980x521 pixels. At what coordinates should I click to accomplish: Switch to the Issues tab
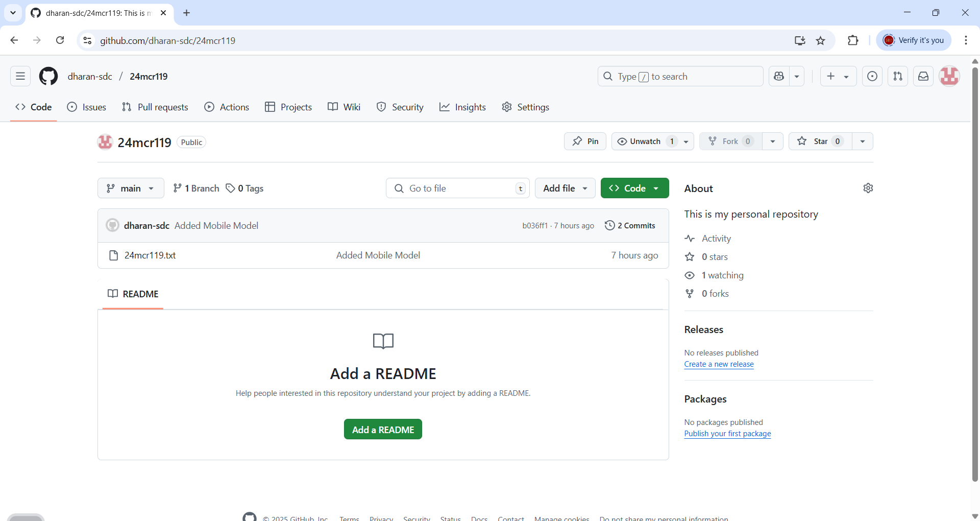click(x=87, y=107)
